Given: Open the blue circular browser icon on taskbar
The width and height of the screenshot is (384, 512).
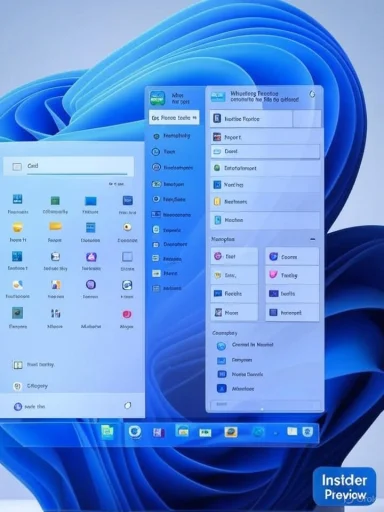Looking at the screenshot, I should (x=134, y=432).
